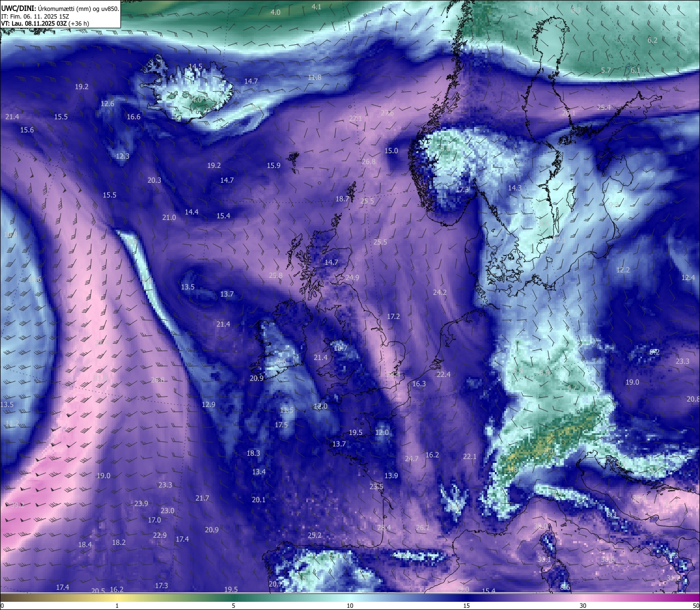Image resolution: width=700 pixels, height=610 pixels.
Task: Click the value 22.4 near the Netherlands
Action: coord(444,374)
